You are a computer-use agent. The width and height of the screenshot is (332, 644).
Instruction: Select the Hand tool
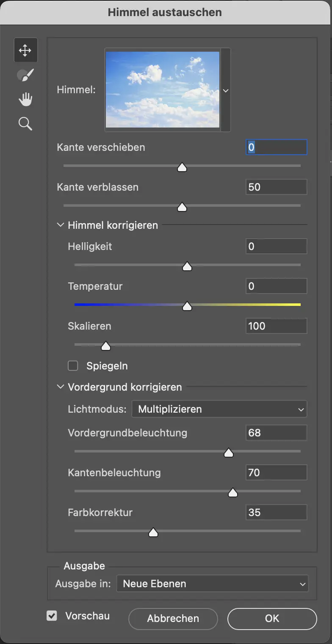(25, 100)
